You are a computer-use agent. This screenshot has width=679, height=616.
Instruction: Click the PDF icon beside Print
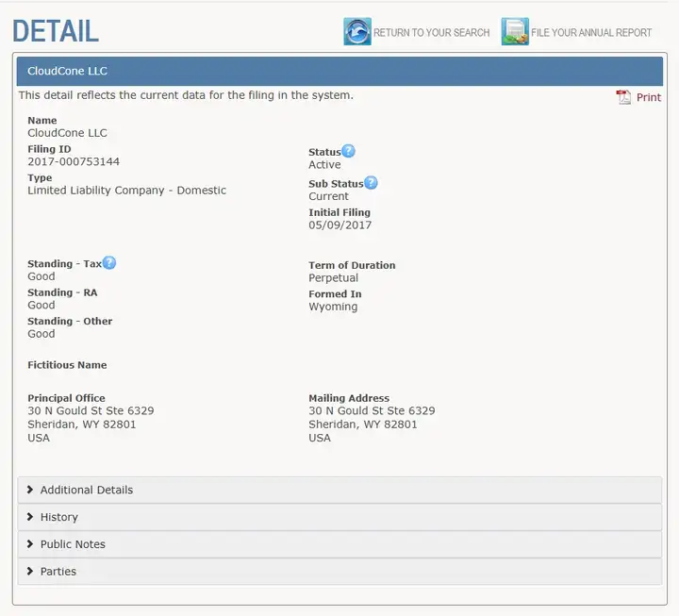pyautogui.click(x=623, y=97)
